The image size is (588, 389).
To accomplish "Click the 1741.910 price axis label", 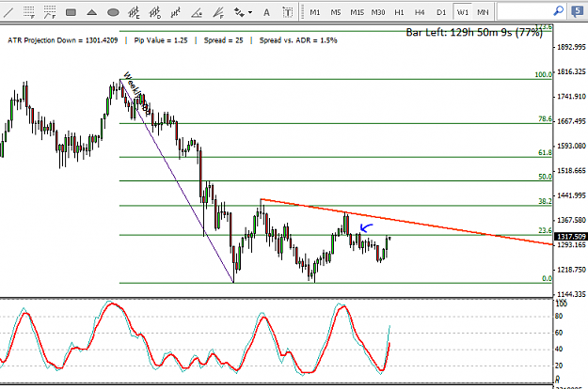I will pyautogui.click(x=571, y=97).
